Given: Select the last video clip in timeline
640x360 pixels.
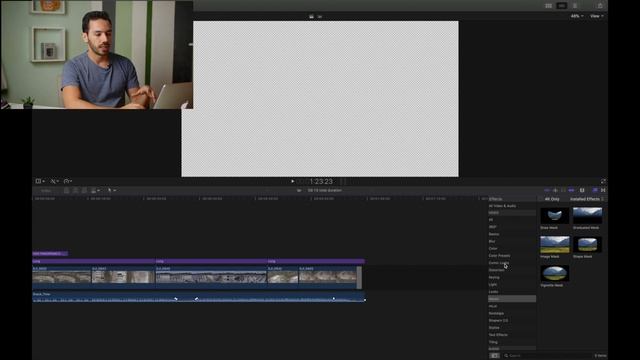Looking at the screenshot, I should (330, 277).
